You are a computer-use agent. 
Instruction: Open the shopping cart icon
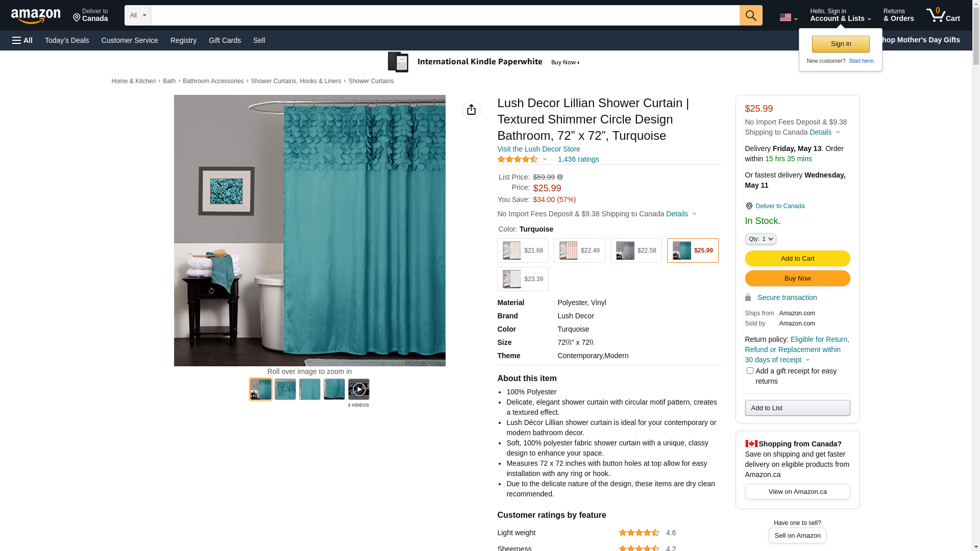[943, 15]
